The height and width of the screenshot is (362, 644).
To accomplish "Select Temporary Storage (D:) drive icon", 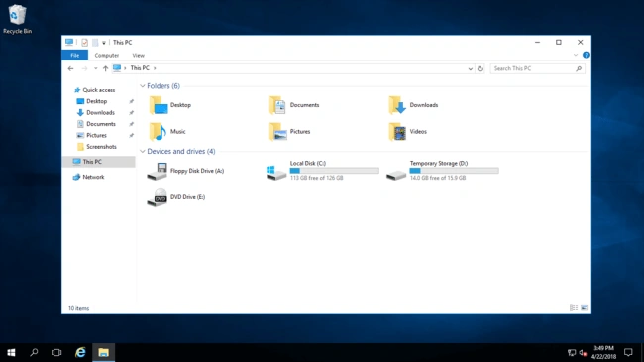I will (x=396, y=175).
